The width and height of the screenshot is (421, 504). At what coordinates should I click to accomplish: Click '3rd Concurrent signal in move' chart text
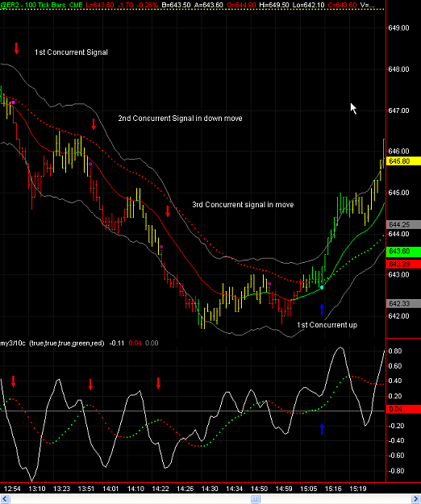tap(243, 205)
